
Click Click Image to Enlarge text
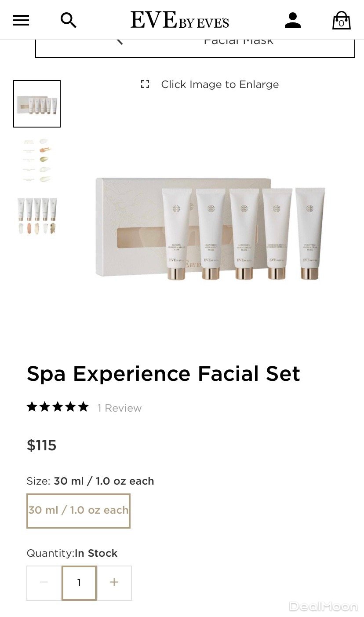(x=220, y=84)
